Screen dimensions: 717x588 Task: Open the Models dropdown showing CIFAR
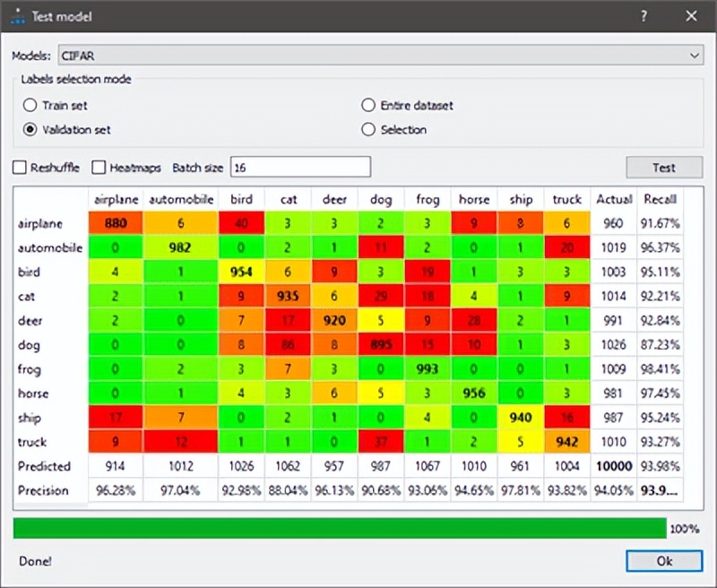pyautogui.click(x=376, y=56)
